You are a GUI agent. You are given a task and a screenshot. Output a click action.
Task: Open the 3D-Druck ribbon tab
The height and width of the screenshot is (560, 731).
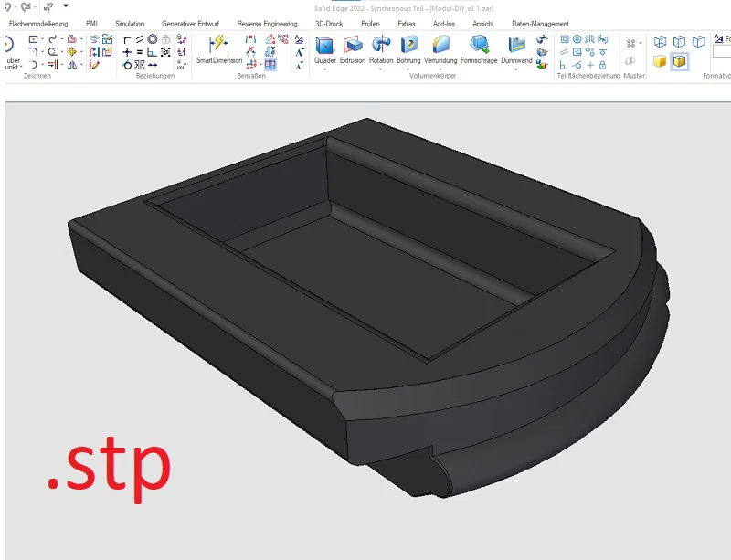coord(328,23)
